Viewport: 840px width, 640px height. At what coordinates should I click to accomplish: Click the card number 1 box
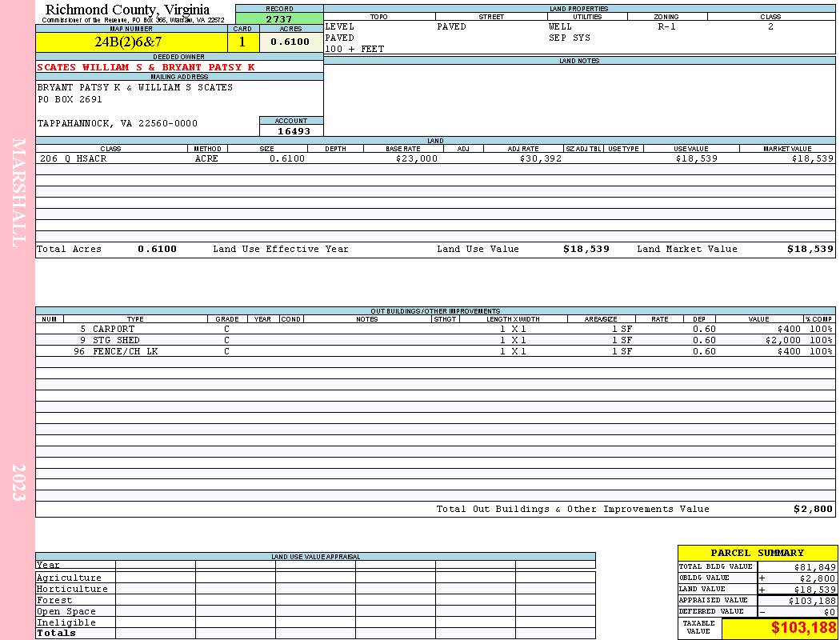243,42
